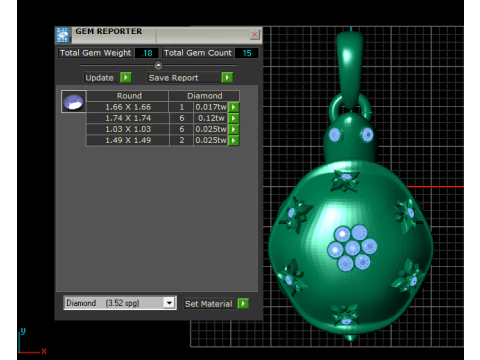Select the 1.66 X 1.66 size cell
The width and height of the screenshot is (480, 360).
[128, 107]
